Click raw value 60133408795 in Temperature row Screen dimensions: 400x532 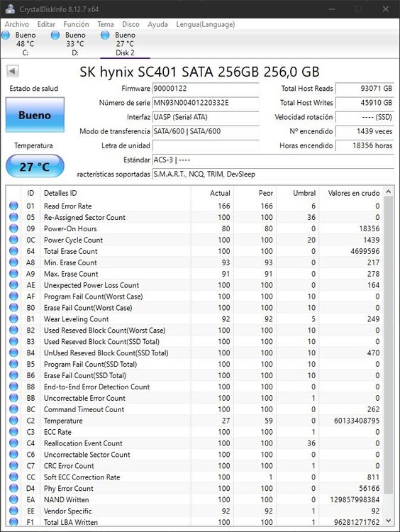[x=357, y=421]
